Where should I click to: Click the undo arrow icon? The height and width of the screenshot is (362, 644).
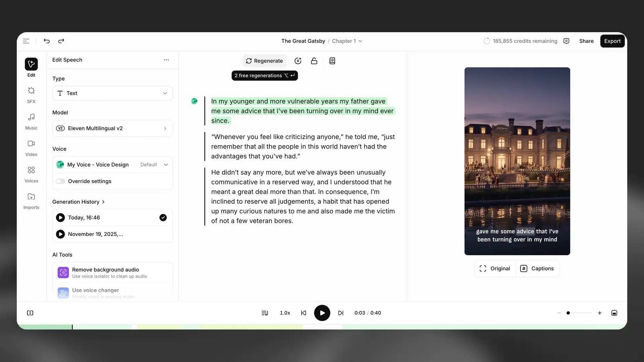tap(47, 41)
